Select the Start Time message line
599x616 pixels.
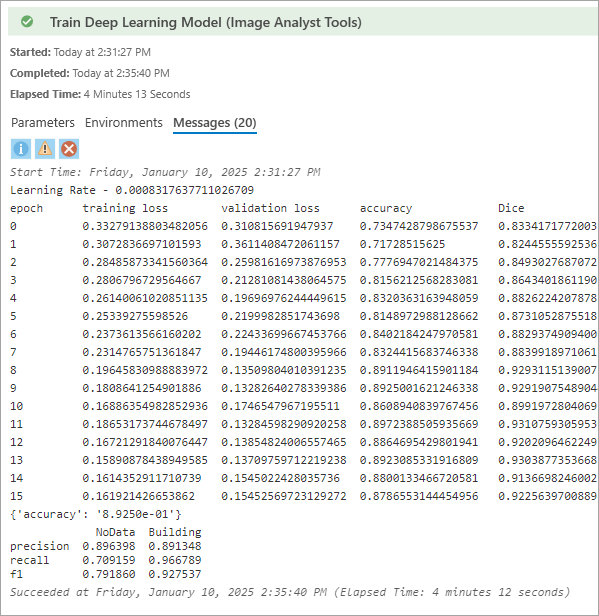click(x=165, y=172)
